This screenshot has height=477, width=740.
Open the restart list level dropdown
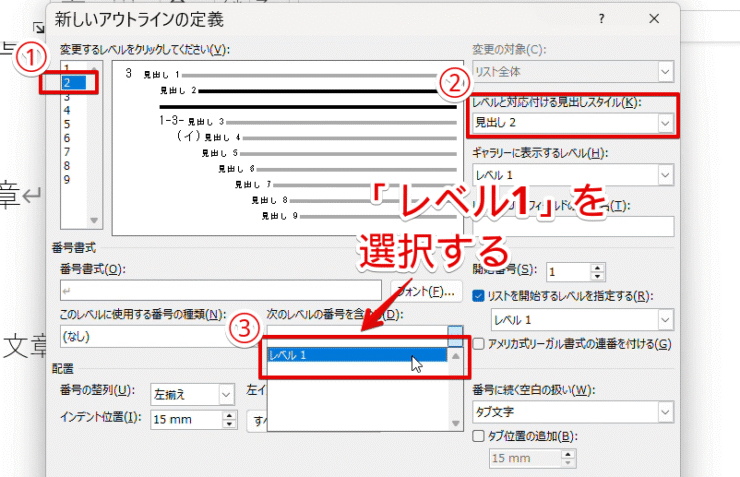[x=665, y=320]
